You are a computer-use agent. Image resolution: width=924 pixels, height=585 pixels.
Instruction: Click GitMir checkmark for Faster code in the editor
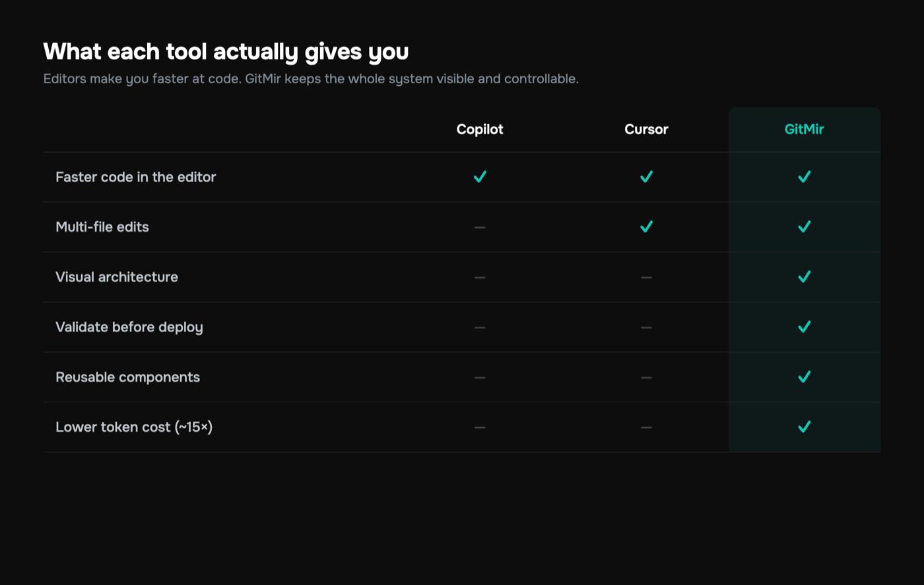pyautogui.click(x=804, y=176)
